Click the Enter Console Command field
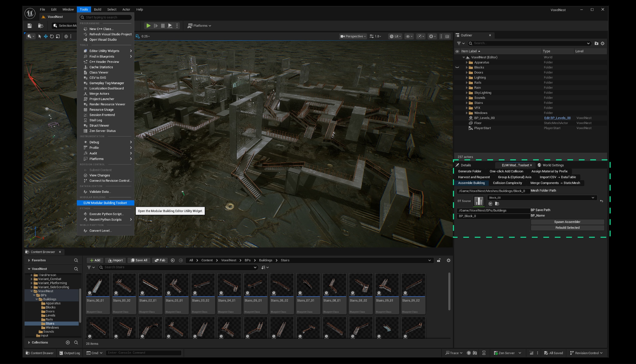 [143, 353]
